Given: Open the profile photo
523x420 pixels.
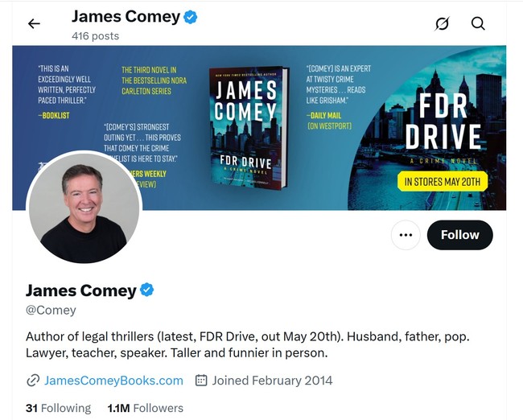Looking at the screenshot, I should pyautogui.click(x=84, y=207).
